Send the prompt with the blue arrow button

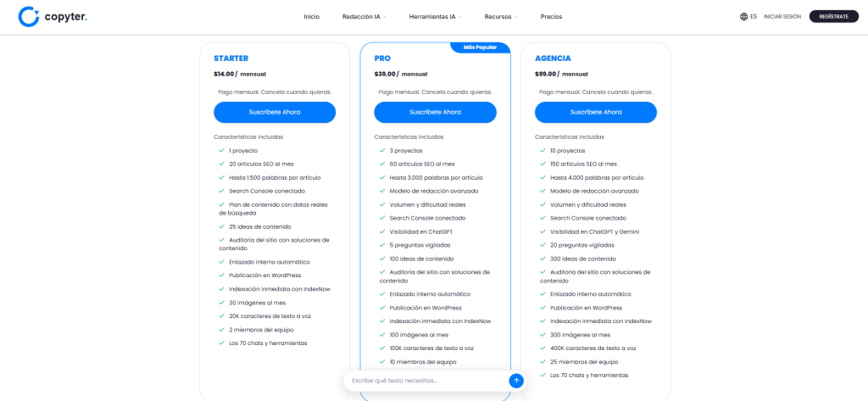coord(516,381)
